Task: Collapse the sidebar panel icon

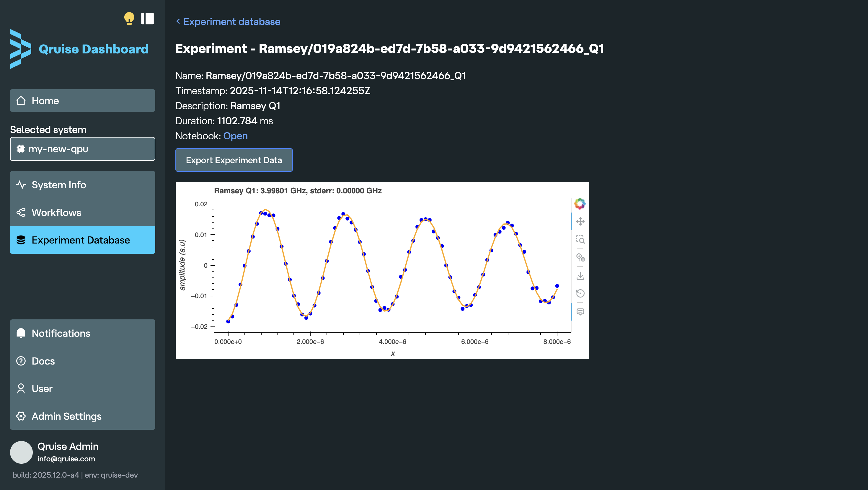Action: point(147,19)
